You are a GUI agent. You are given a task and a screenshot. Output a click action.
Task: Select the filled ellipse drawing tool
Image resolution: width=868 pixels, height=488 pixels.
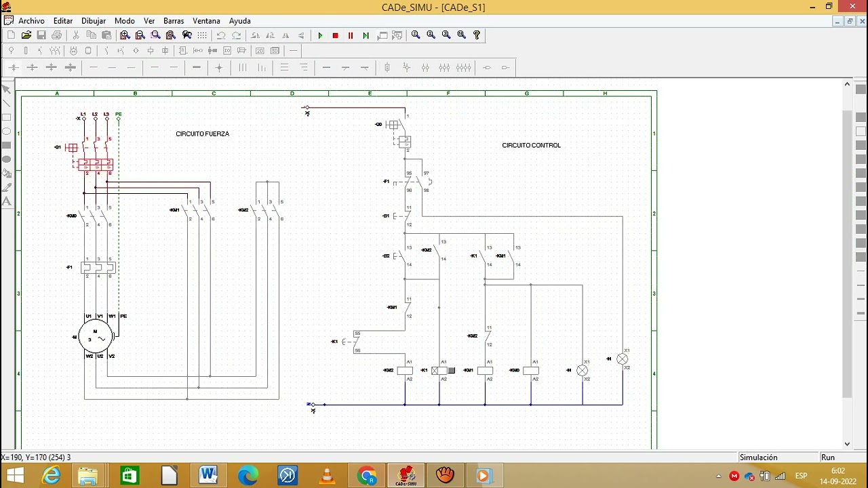point(7,159)
